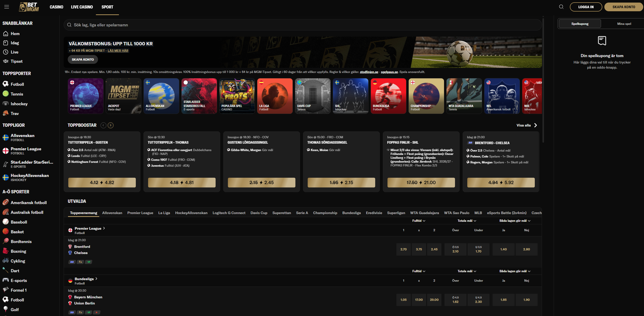Image resolution: width=644 pixels, height=316 pixels.
Task: Expand Fulltid market dropdown for Premier League
Action: coord(419,221)
